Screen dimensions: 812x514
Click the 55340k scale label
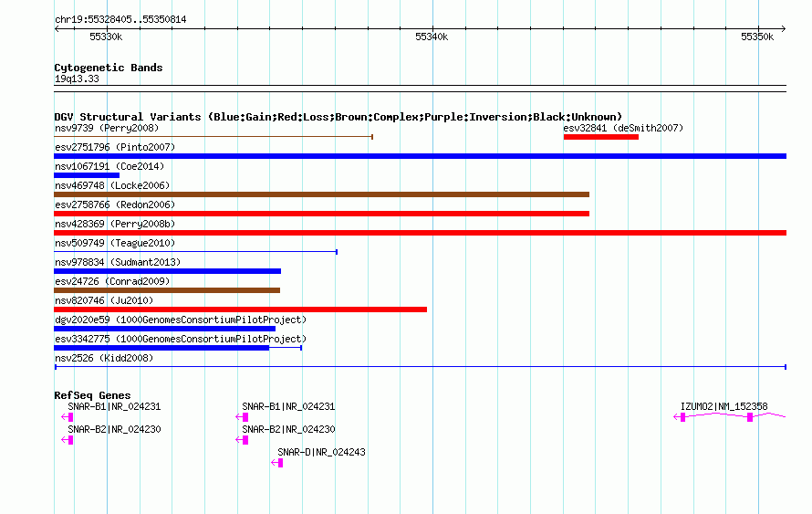432,37
